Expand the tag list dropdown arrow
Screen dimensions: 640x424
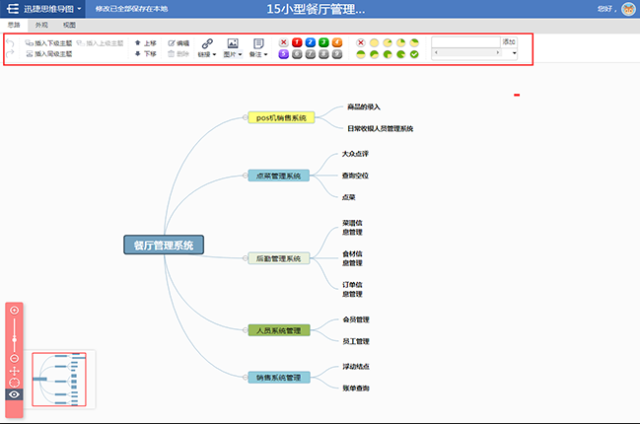pos(514,53)
